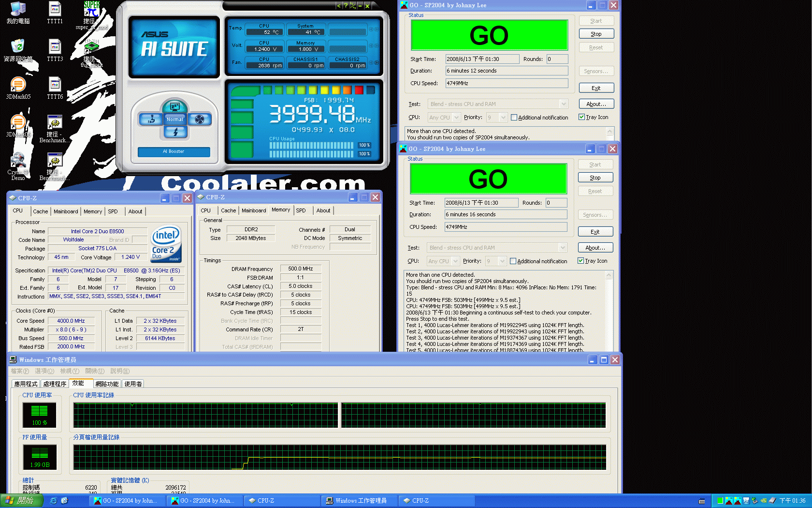Click Stop in lower SP2004 window
Viewport: 812px width, 508px height.
click(x=595, y=178)
